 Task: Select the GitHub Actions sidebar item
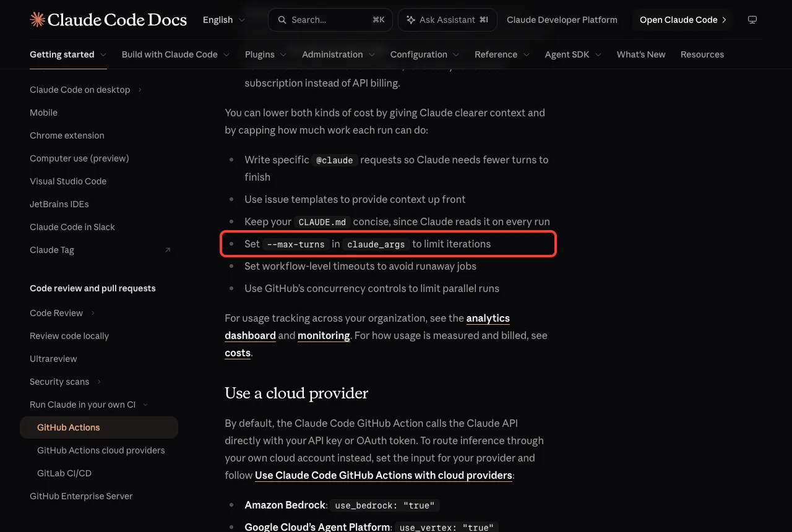tap(99, 427)
